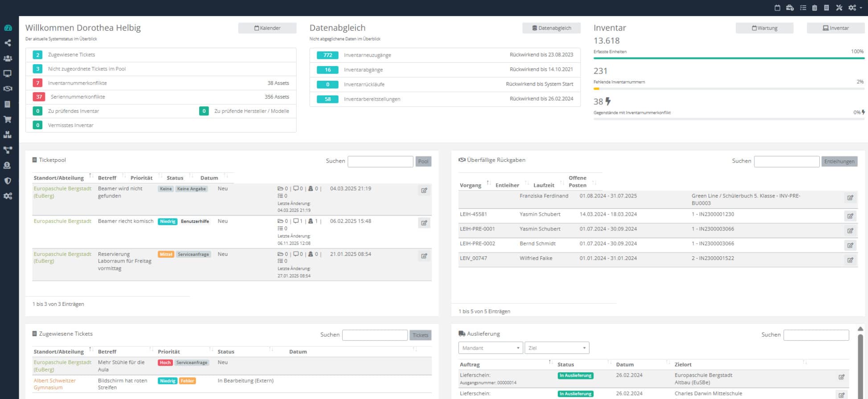Open the share icon in sidebar
The image size is (868, 399).
[x=8, y=43]
